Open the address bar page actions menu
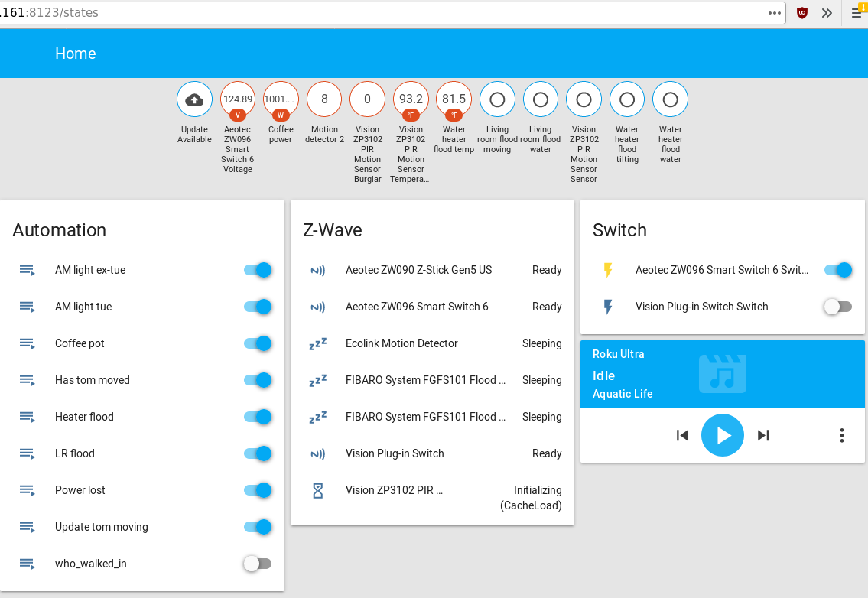This screenshot has height=598, width=868. [775, 13]
